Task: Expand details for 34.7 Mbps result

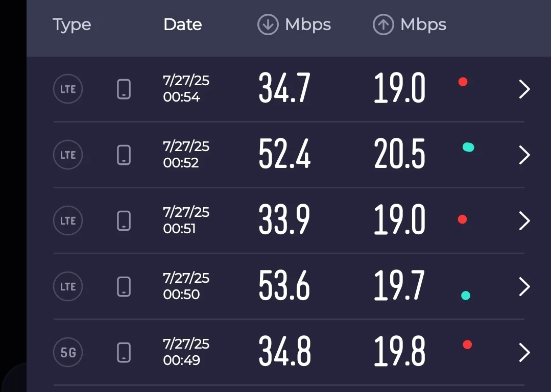Action: (x=524, y=89)
